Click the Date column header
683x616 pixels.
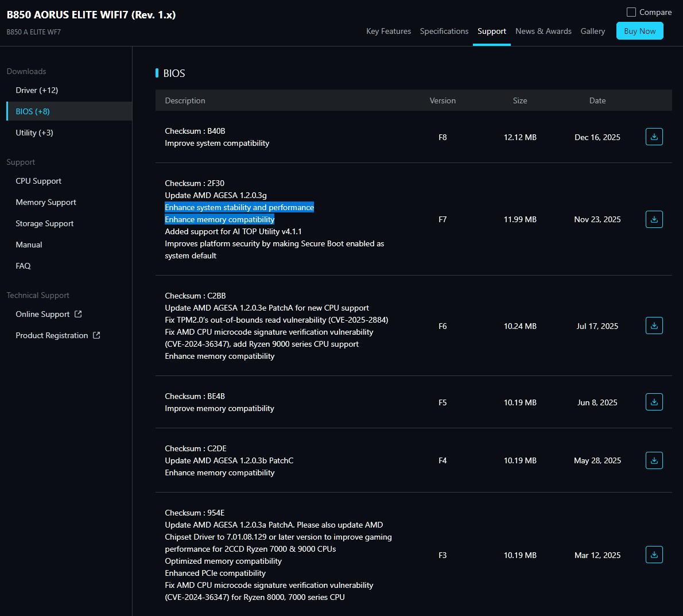pos(597,100)
